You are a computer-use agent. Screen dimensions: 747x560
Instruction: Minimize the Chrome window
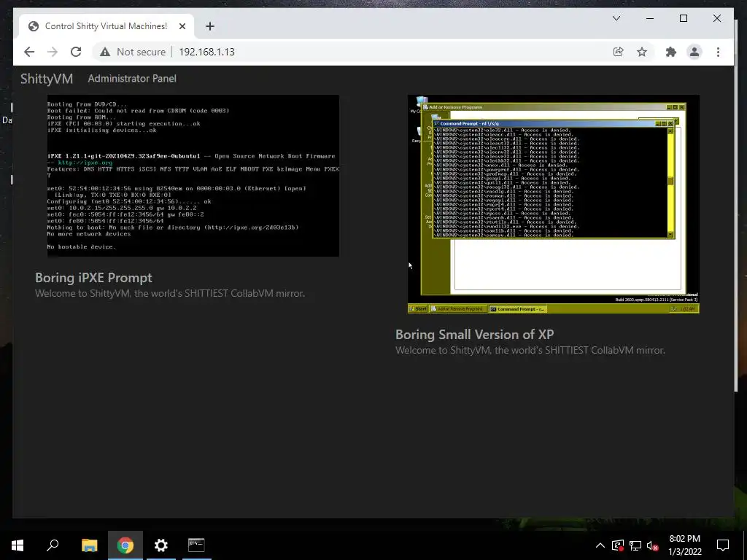[x=650, y=18]
